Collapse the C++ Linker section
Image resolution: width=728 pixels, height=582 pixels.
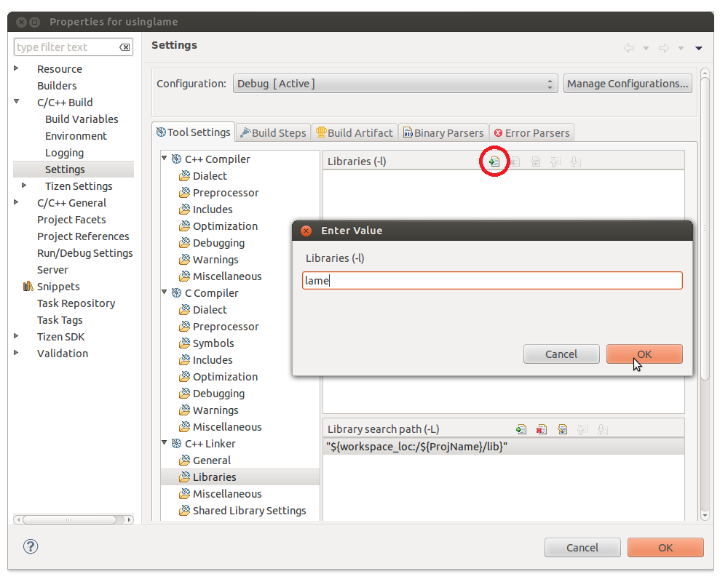(165, 444)
